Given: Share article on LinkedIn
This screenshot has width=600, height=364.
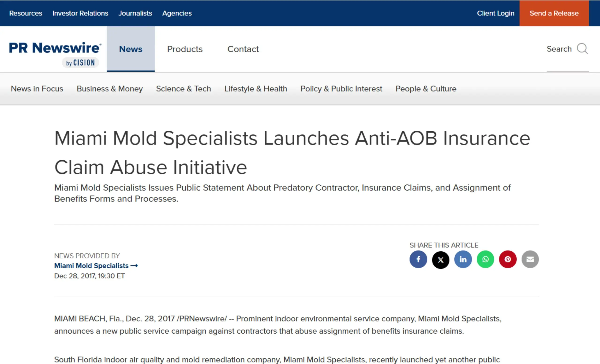Looking at the screenshot, I should pos(463,259).
